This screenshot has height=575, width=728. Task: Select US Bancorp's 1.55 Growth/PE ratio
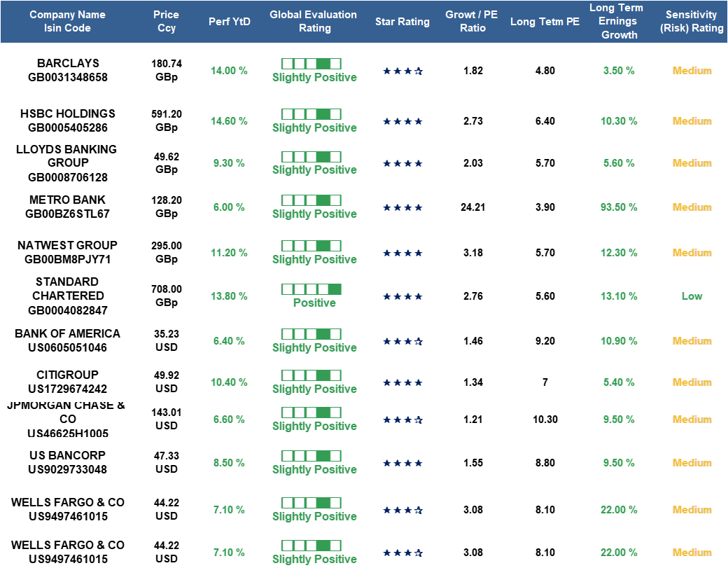[473, 463]
